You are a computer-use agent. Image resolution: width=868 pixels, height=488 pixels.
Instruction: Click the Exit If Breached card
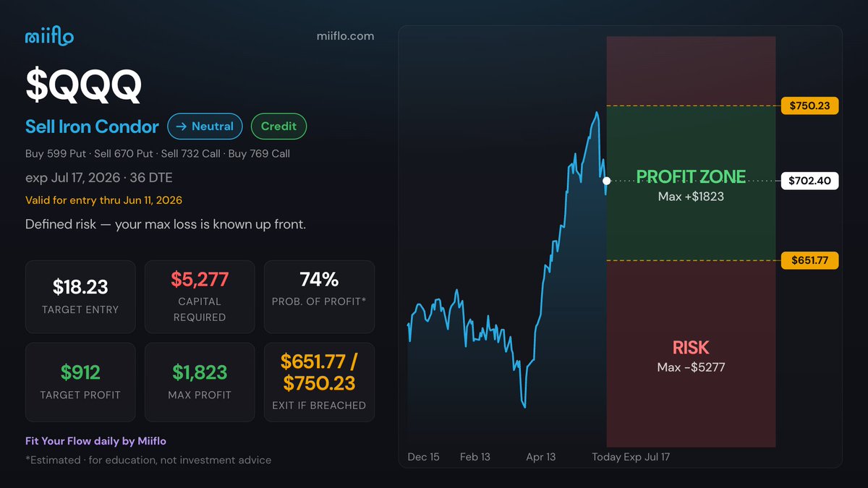[319, 382]
